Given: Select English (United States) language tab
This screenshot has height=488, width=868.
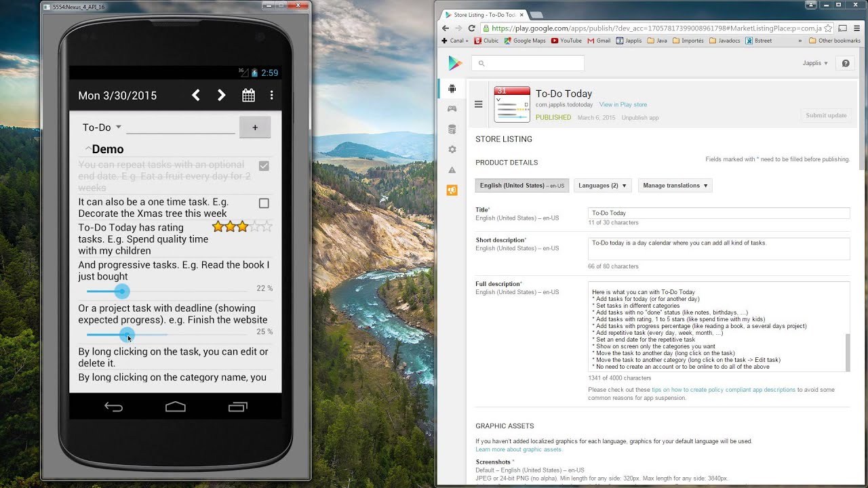Looking at the screenshot, I should tap(522, 186).
